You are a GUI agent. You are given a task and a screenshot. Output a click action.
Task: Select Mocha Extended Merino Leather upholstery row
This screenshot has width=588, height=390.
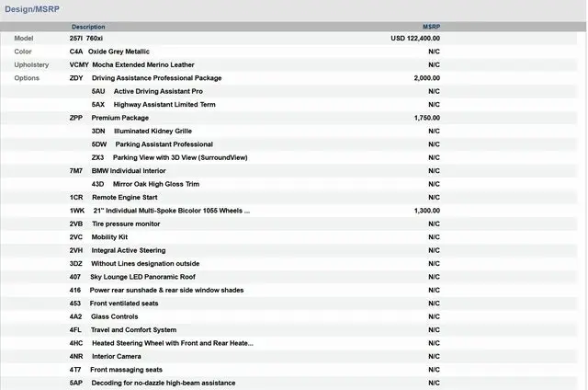coord(141,65)
